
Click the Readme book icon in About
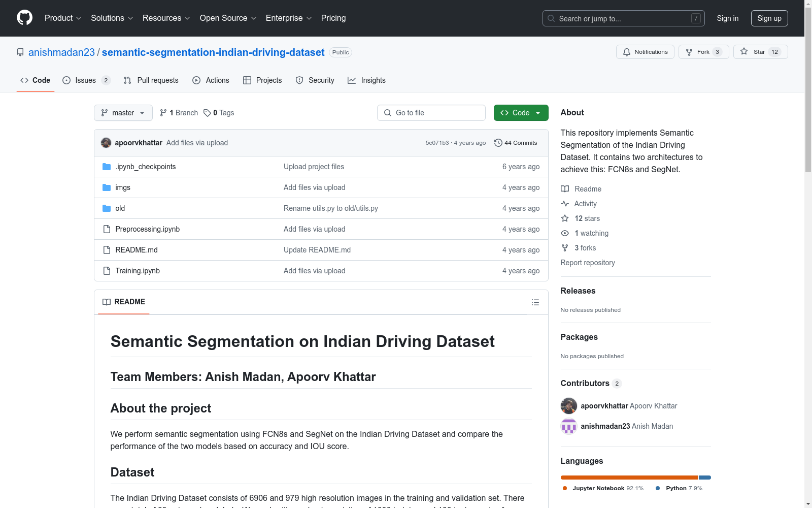point(565,189)
